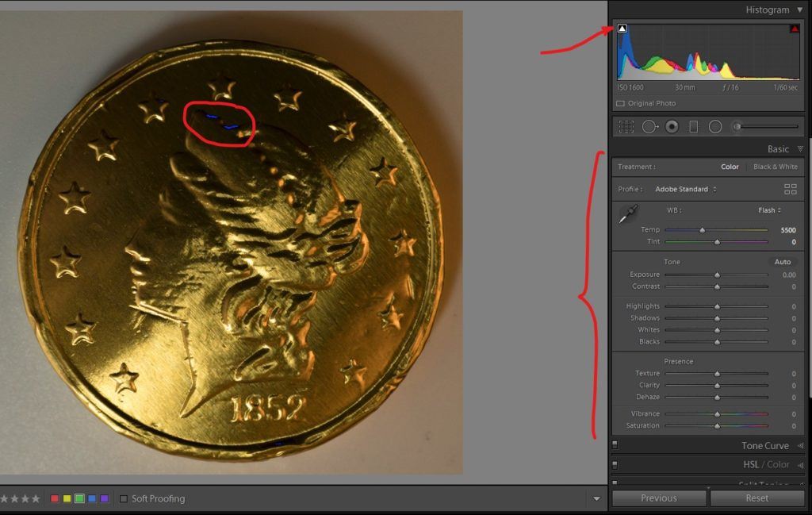Apply the red color label swatch
This screenshot has height=515, width=812.
(x=54, y=498)
